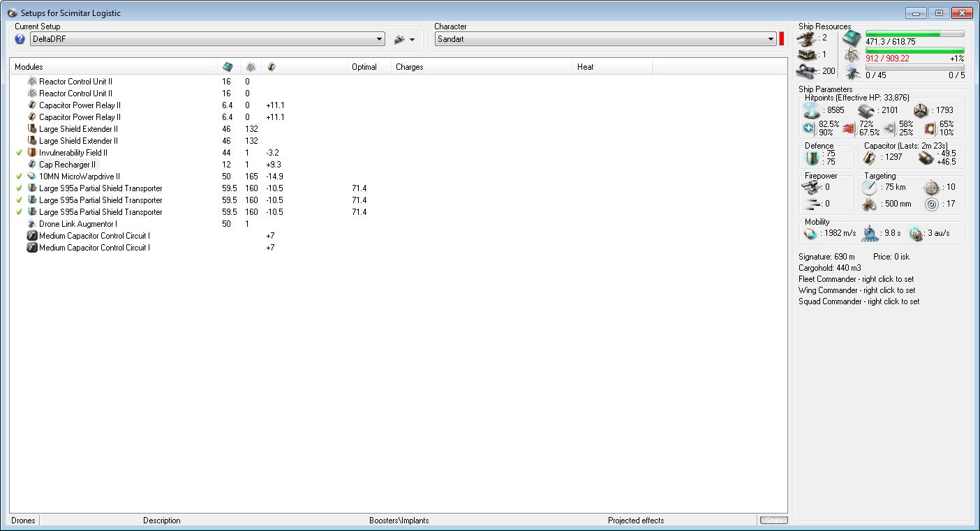This screenshot has height=531, width=980.
Task: Click the powergrid column header icon
Action: coord(251,67)
